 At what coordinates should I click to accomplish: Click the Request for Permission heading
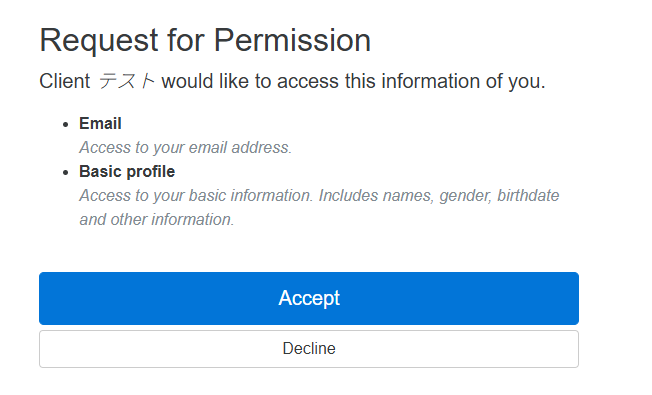click(205, 41)
